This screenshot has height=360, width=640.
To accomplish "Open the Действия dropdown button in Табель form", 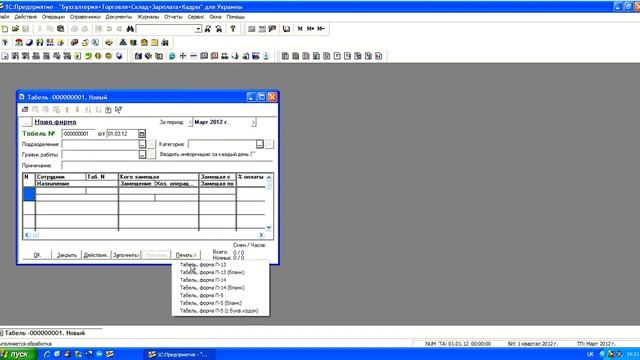I will (x=96, y=255).
